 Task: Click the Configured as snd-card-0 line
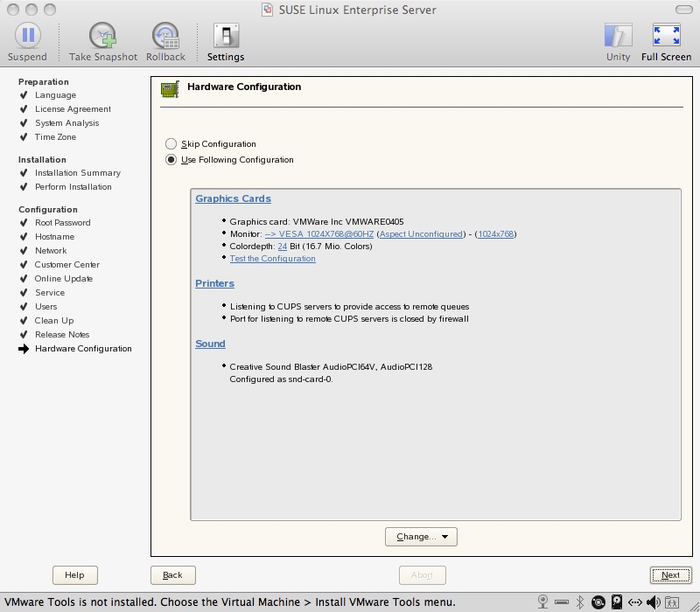click(x=281, y=379)
